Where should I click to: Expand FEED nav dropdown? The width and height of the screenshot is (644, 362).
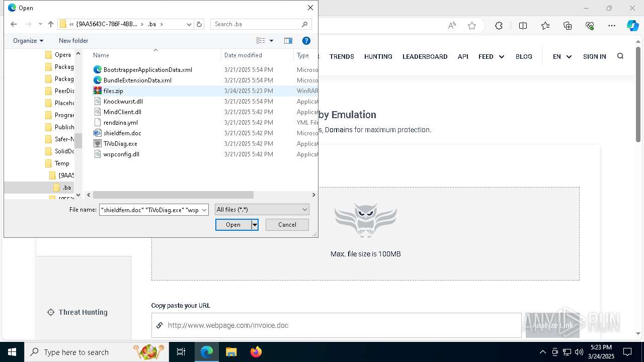491,57
